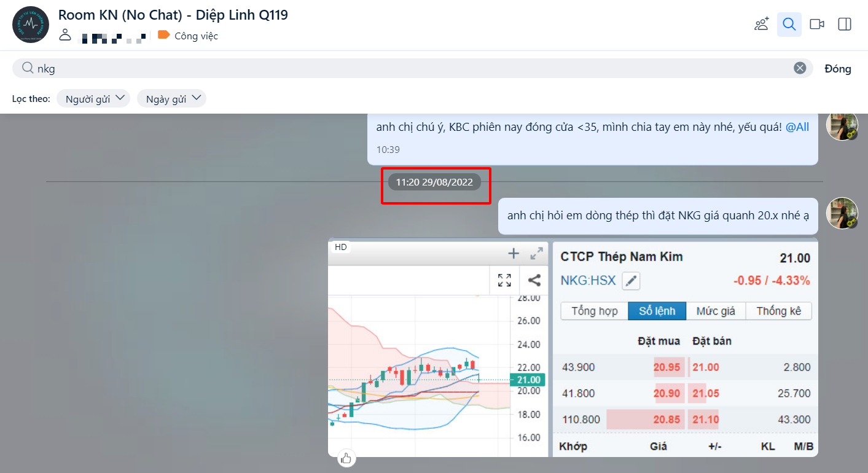The width and height of the screenshot is (868, 473).
Task: Add a new member to the group
Action: click(762, 25)
